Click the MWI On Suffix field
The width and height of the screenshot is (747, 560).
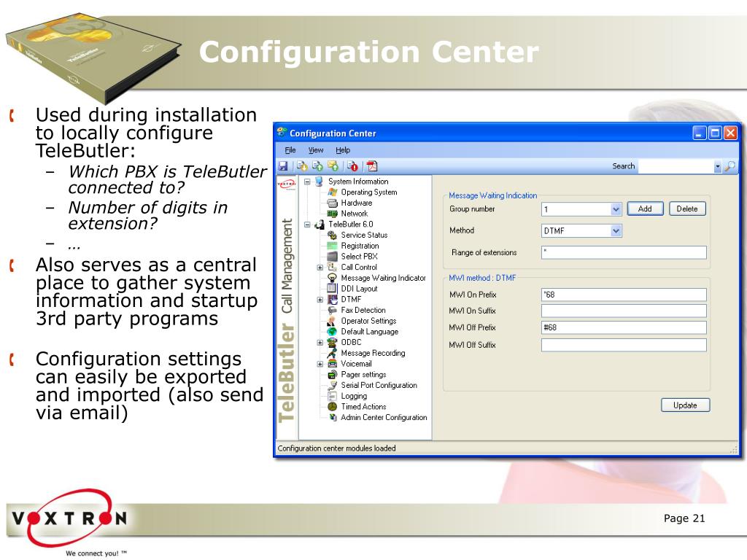coord(624,311)
